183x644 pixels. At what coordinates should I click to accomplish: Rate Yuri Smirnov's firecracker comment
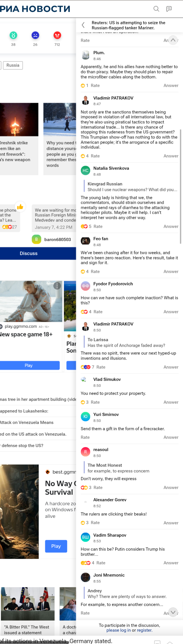click(x=85, y=437)
